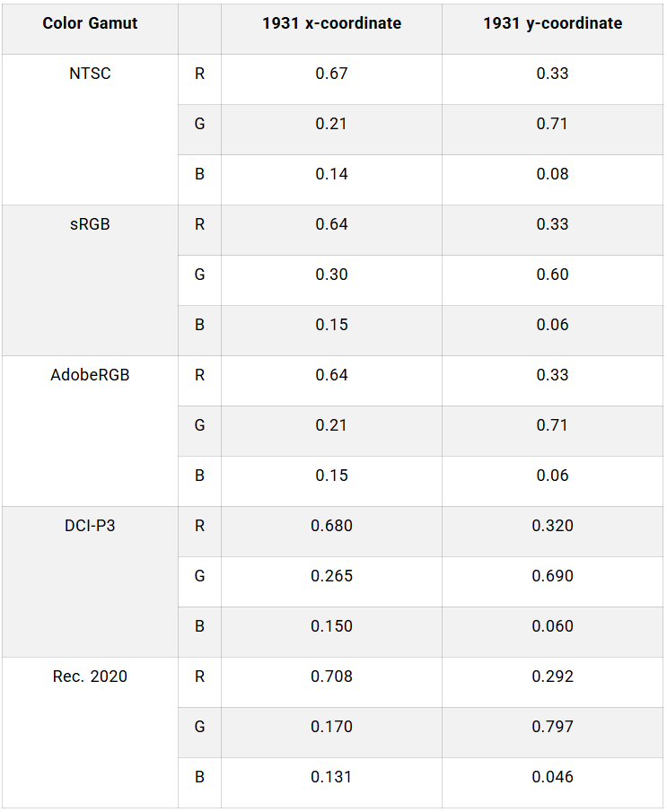Screen dimensions: 667x812
Task: Click NTSC blue y-value 0.08
Action: [552, 174]
